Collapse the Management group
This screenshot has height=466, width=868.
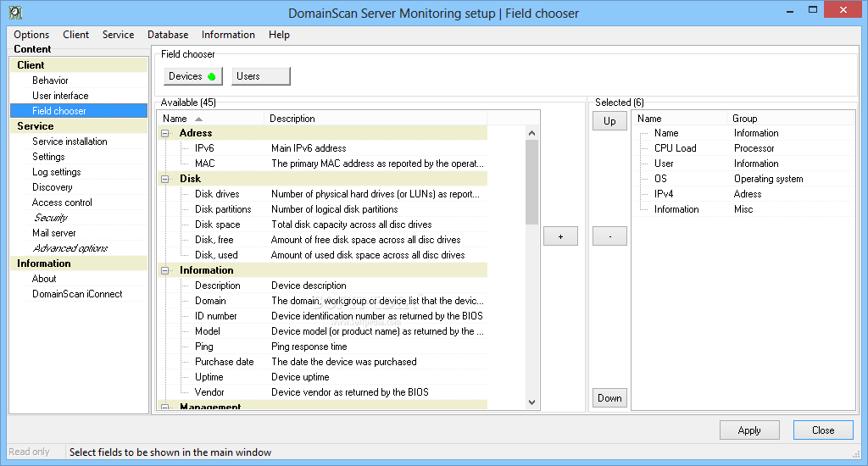click(165, 407)
